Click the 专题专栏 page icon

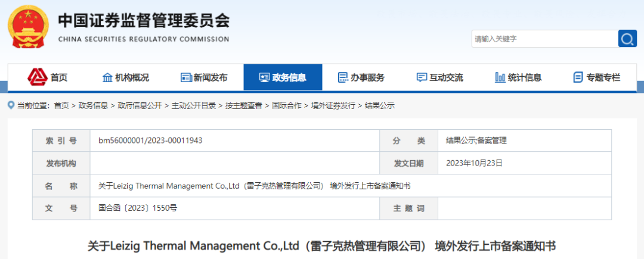click(578, 77)
